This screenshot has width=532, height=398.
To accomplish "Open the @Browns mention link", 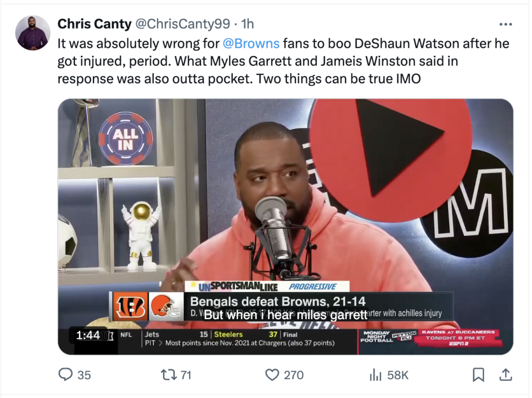I will click(x=251, y=44).
